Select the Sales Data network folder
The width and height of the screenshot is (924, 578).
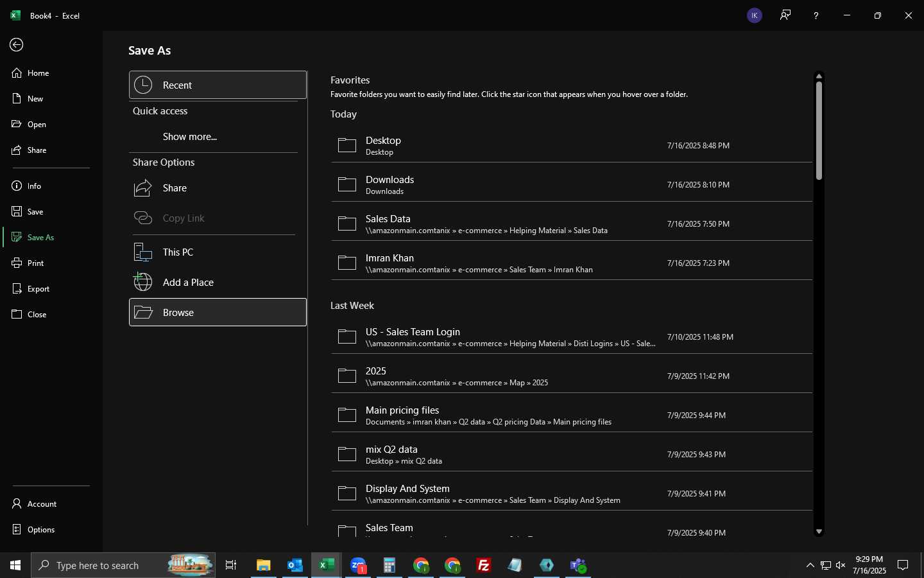tap(572, 224)
